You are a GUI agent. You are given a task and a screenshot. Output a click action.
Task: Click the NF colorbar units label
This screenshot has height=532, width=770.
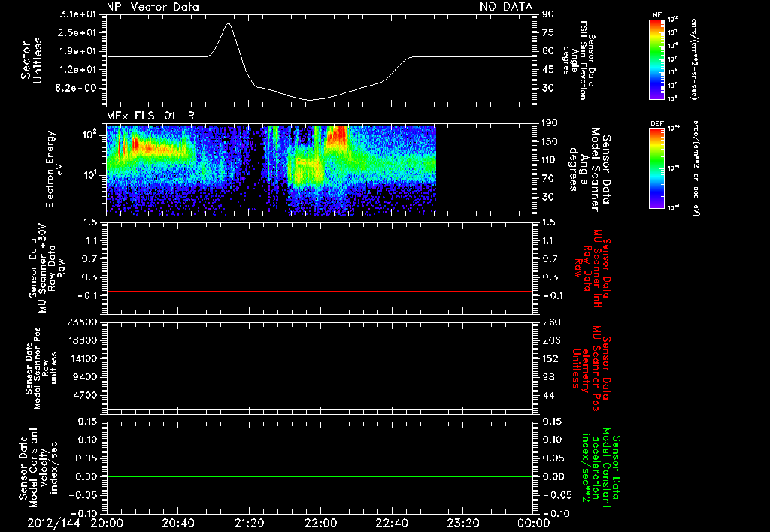tap(694, 59)
